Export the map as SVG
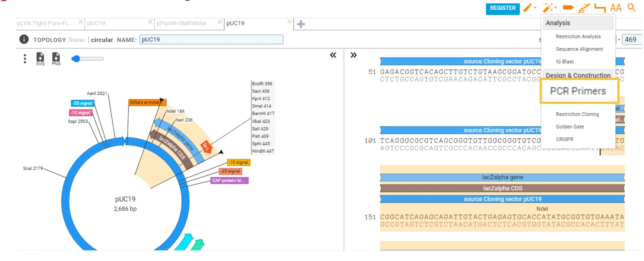 pos(40,59)
